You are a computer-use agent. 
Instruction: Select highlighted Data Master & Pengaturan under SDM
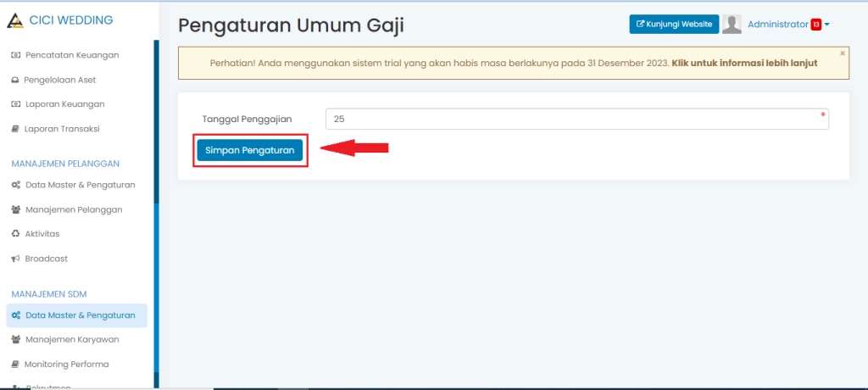point(77,315)
